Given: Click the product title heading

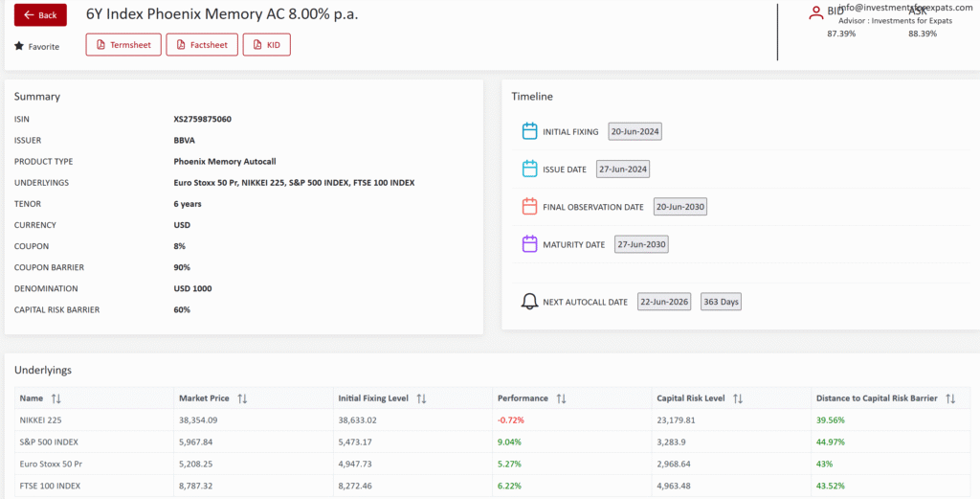Looking at the screenshot, I should 222,14.
